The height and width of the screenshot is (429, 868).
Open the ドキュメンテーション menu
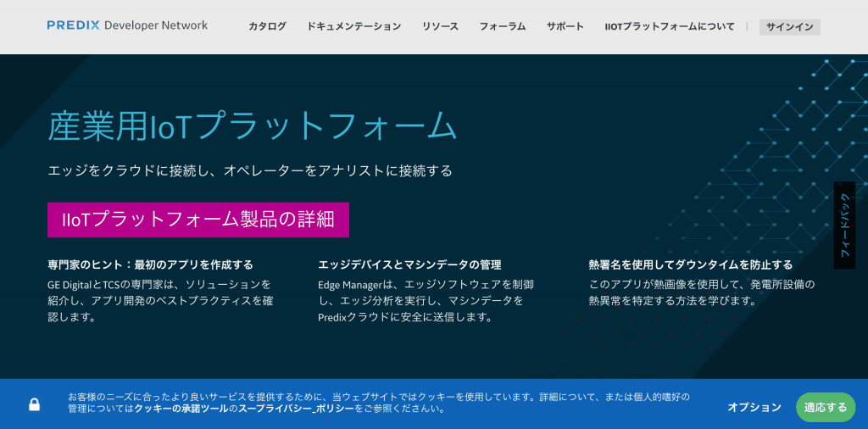click(353, 26)
